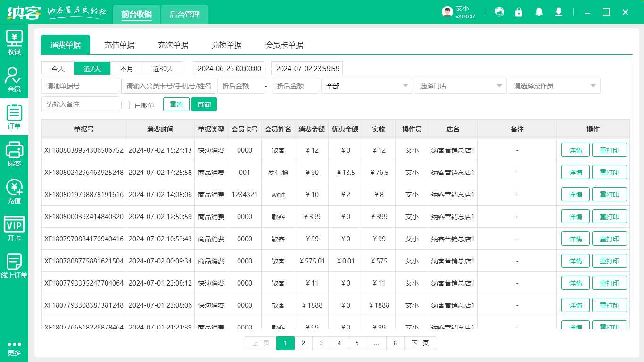Screen dimensions: 644x362
Task: Click member card number 1234321
Action: click(x=245, y=195)
